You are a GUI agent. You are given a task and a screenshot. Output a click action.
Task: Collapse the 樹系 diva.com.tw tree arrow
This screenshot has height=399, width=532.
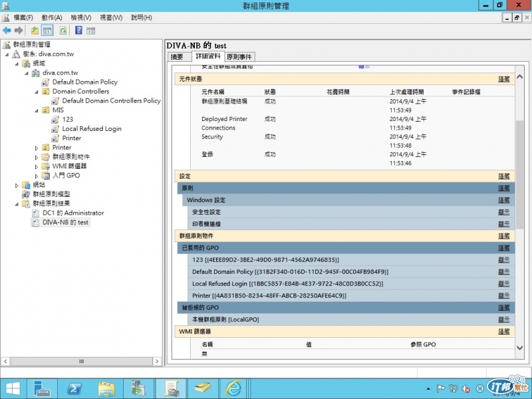coord(7,54)
